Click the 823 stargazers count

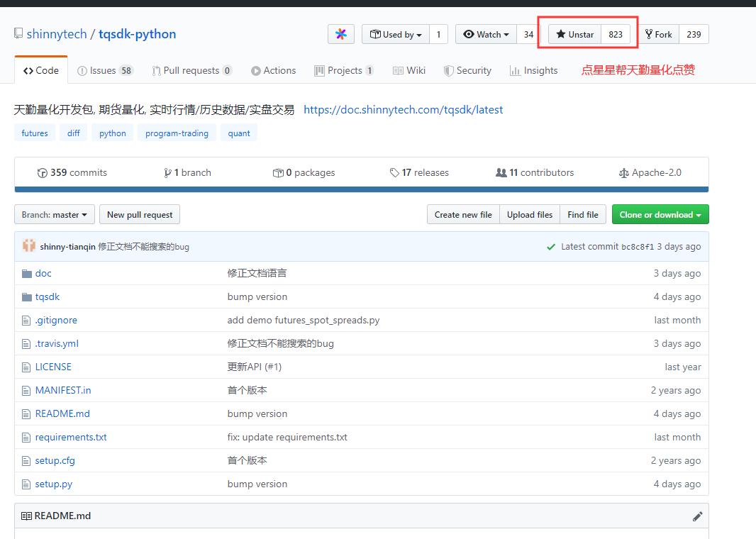616,34
